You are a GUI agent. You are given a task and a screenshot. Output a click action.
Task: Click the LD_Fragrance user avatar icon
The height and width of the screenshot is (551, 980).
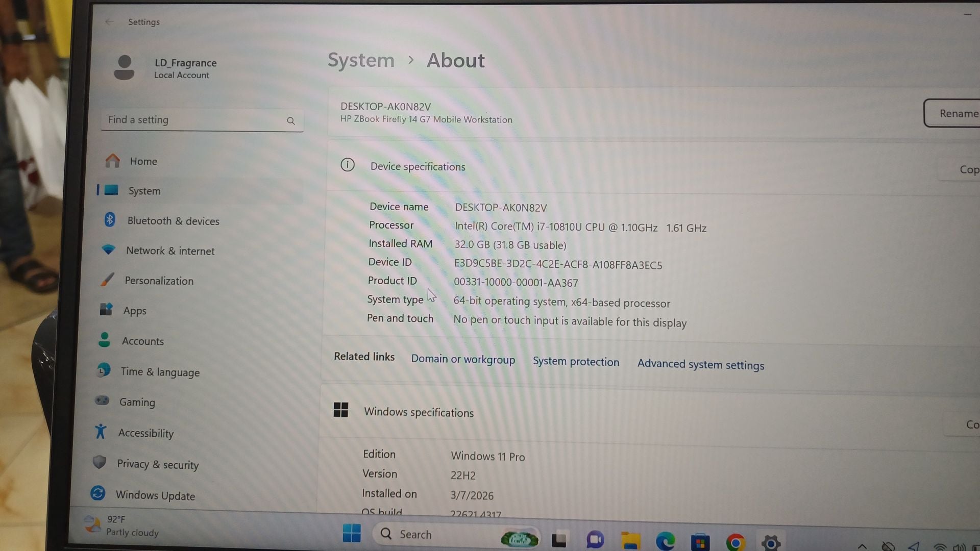click(124, 67)
